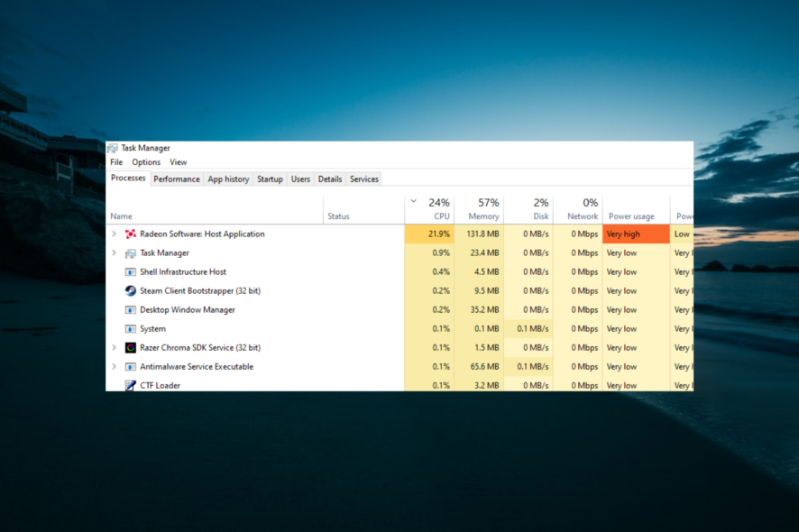Expand the Razer Chroma SDK Service group
The image size is (799, 532).
[x=115, y=347]
